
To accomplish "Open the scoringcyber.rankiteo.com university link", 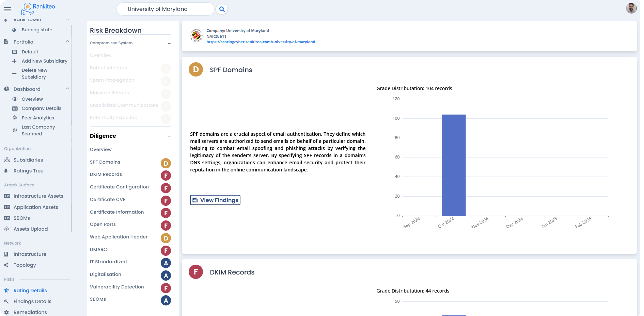I will [x=261, y=42].
